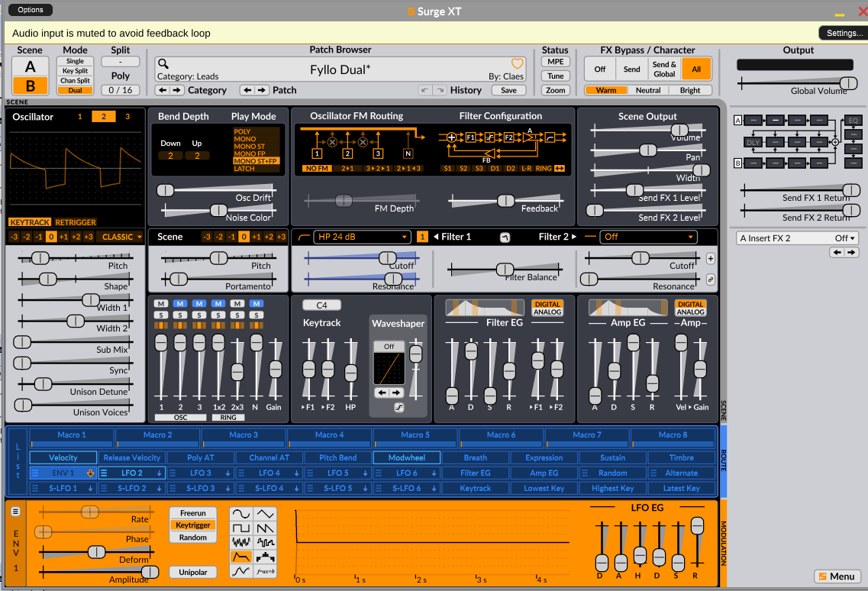The width and height of the screenshot is (868, 591).
Task: Click the Save patch button
Action: coord(508,90)
